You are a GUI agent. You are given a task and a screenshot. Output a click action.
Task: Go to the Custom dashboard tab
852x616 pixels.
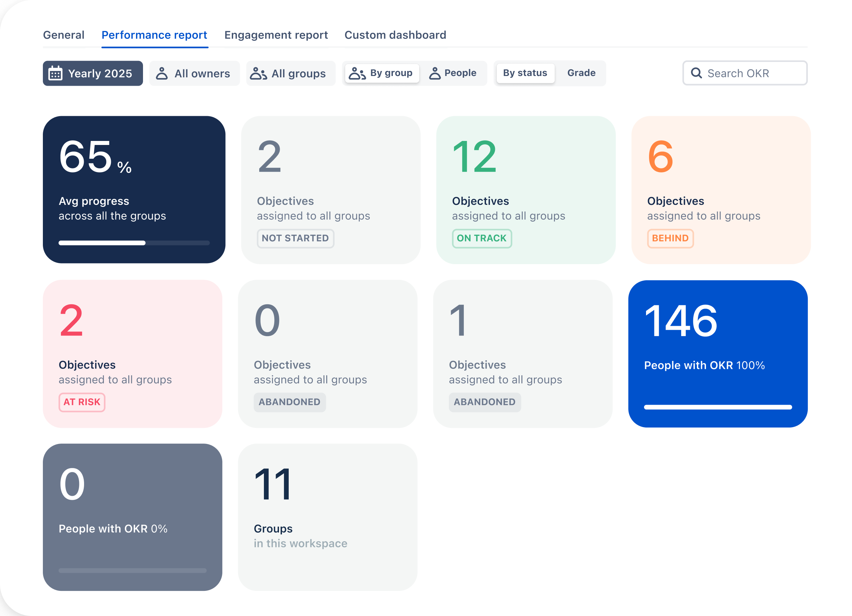point(395,35)
